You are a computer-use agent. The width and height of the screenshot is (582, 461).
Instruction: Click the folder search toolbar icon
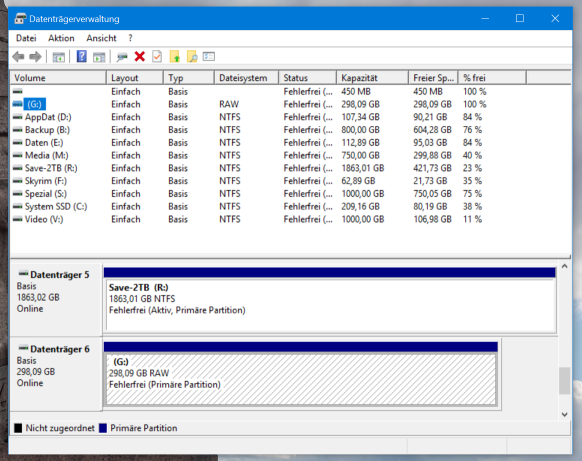(192, 56)
